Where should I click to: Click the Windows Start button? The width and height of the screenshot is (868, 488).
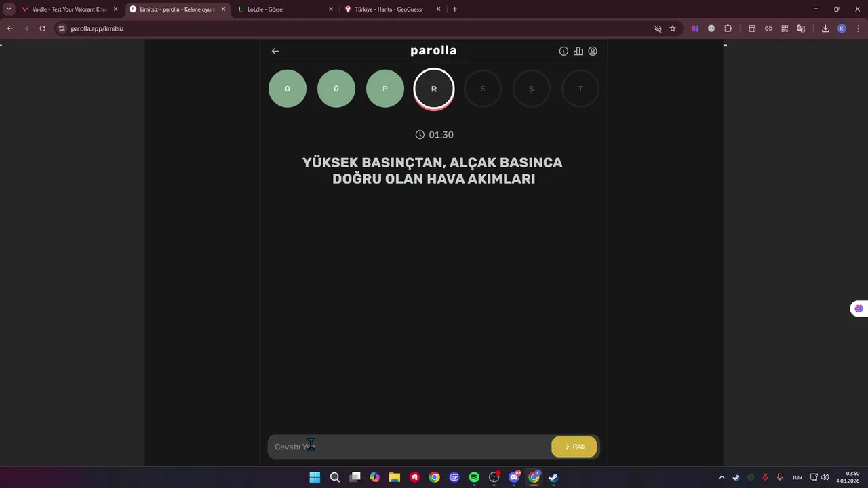click(x=315, y=477)
